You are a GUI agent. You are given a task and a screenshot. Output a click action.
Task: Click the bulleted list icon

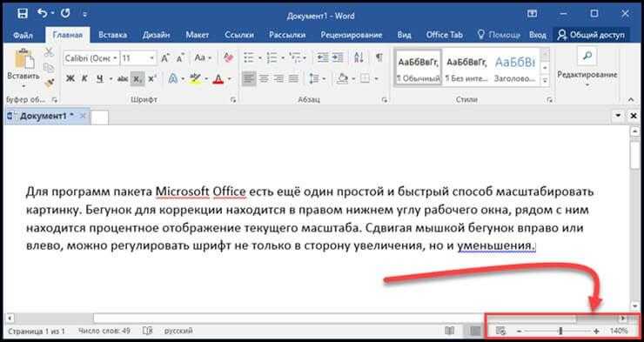coord(249,57)
